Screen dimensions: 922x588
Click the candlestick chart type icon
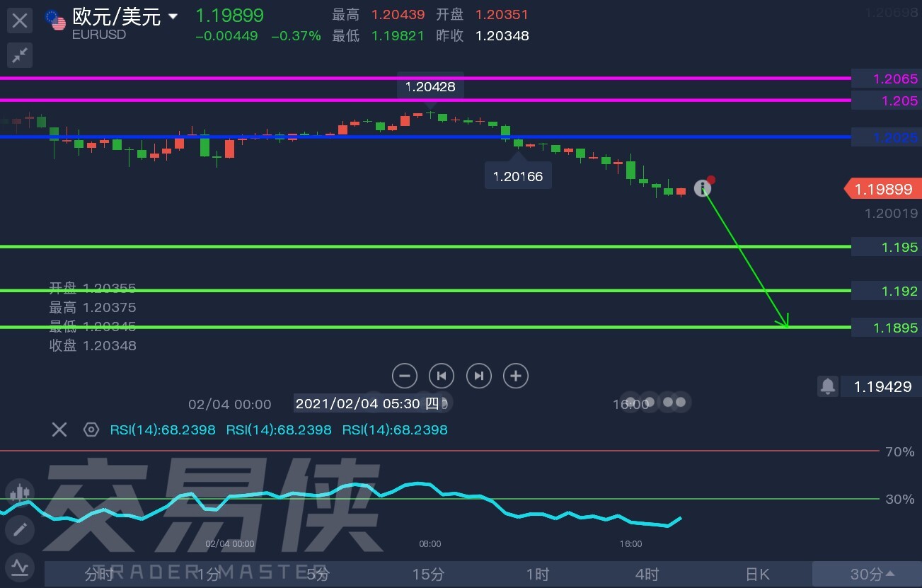point(19,492)
